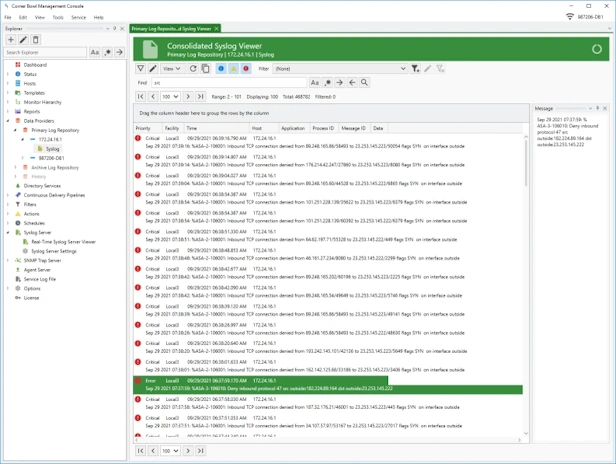616x464 pixels.
Task: Open the Filter (None) combo box
Action: (340, 68)
